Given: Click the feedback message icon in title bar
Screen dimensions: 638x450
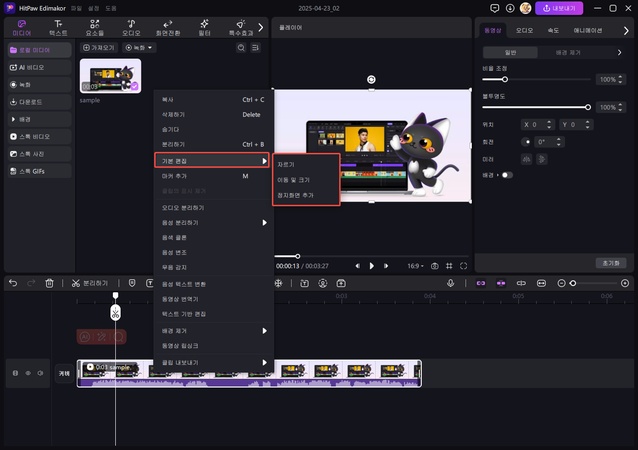Looking at the screenshot, I should click(x=494, y=9).
